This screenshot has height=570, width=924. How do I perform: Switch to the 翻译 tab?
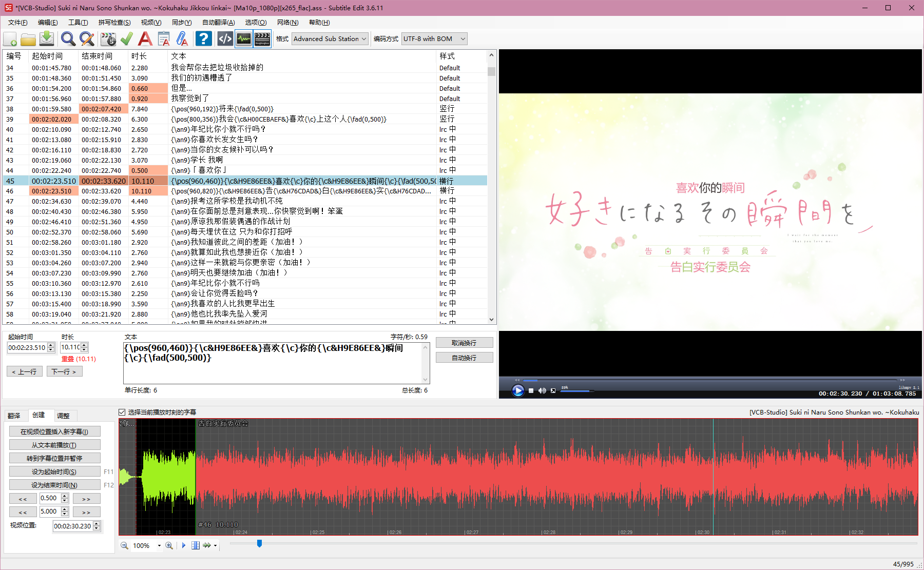[14, 416]
